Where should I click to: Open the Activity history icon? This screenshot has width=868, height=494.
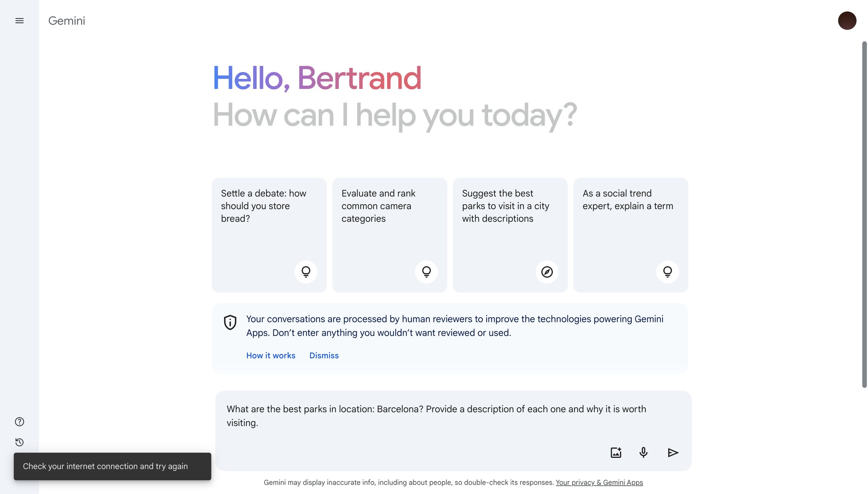pyautogui.click(x=20, y=442)
